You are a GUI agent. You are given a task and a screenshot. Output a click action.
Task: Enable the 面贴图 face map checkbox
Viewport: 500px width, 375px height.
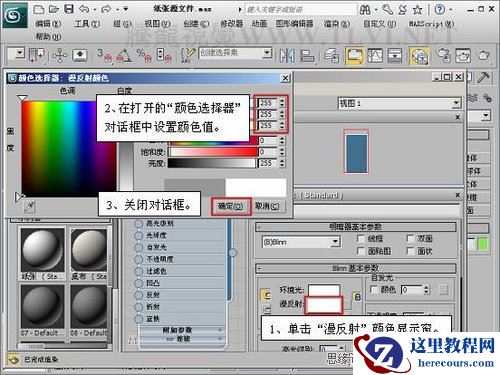361,251
